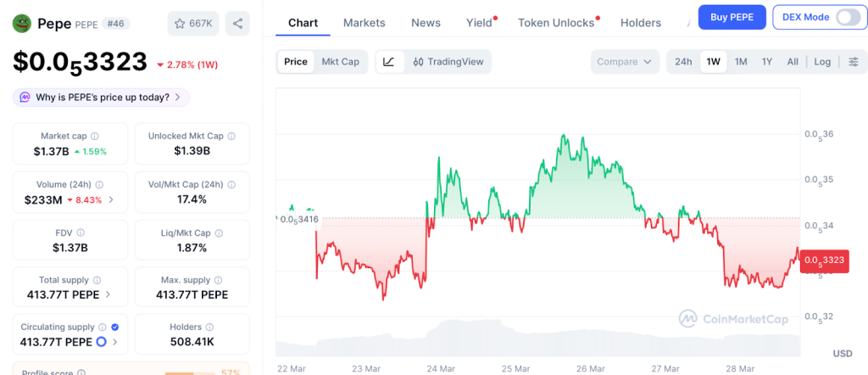Expand Volume (24h) details chevron

click(x=111, y=200)
